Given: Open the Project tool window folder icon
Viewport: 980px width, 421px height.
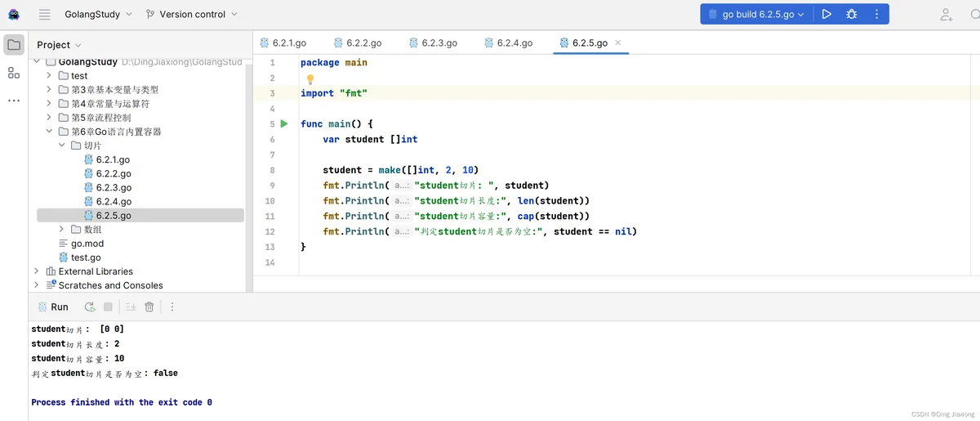Looking at the screenshot, I should (14, 45).
